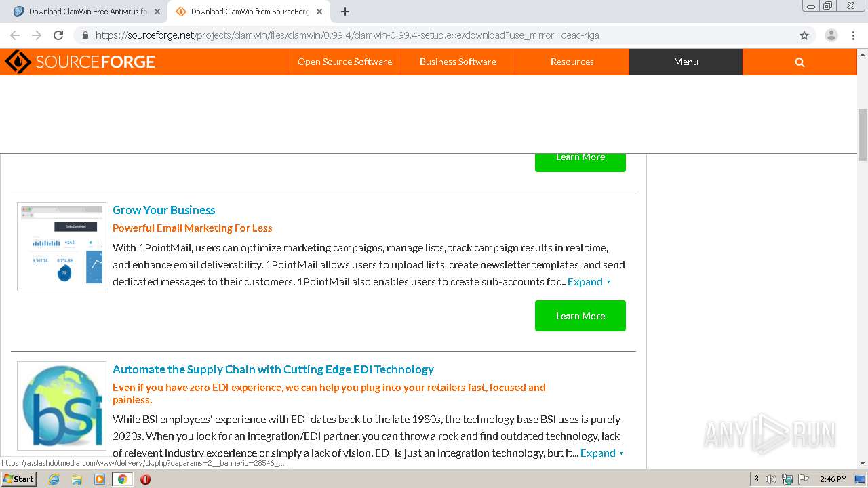Open the Chrome three-dot menu
The height and width of the screenshot is (488, 868).
pos(852,35)
